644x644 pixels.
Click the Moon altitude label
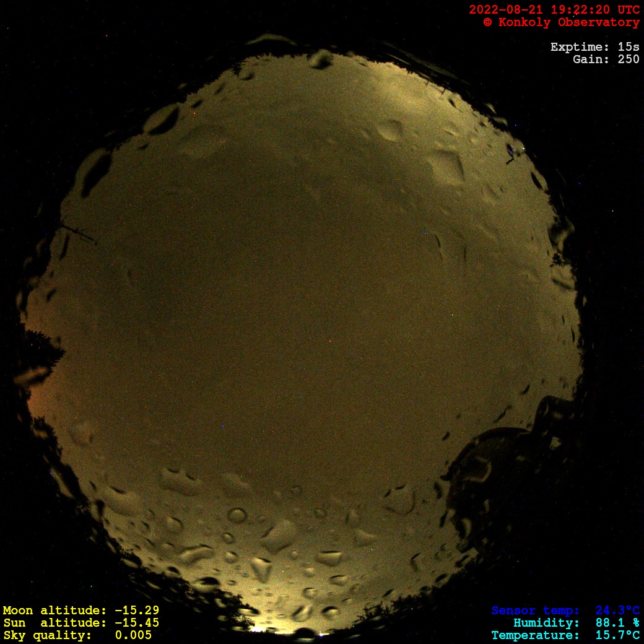(x=54, y=611)
